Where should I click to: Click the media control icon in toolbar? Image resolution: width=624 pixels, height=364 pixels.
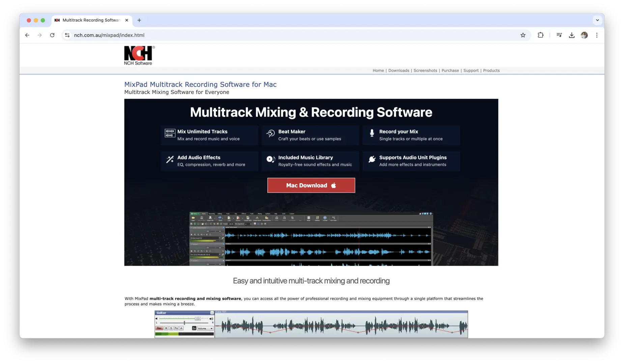[559, 35]
